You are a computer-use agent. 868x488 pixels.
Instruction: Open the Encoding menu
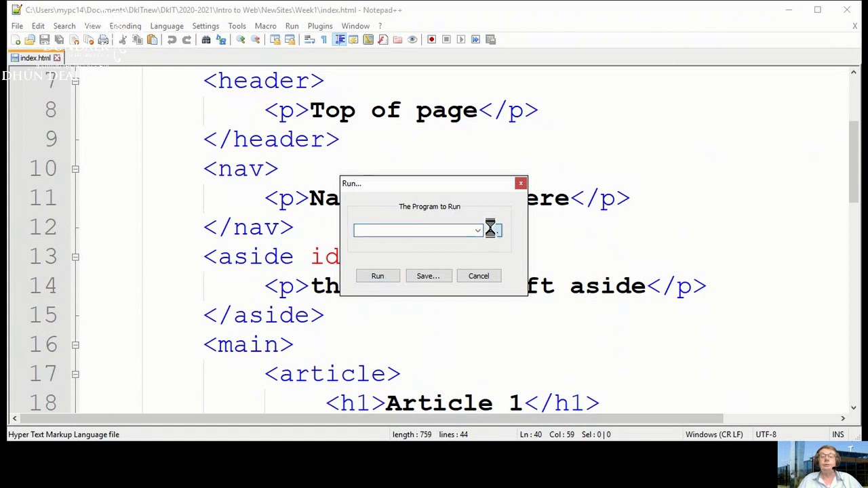click(125, 26)
